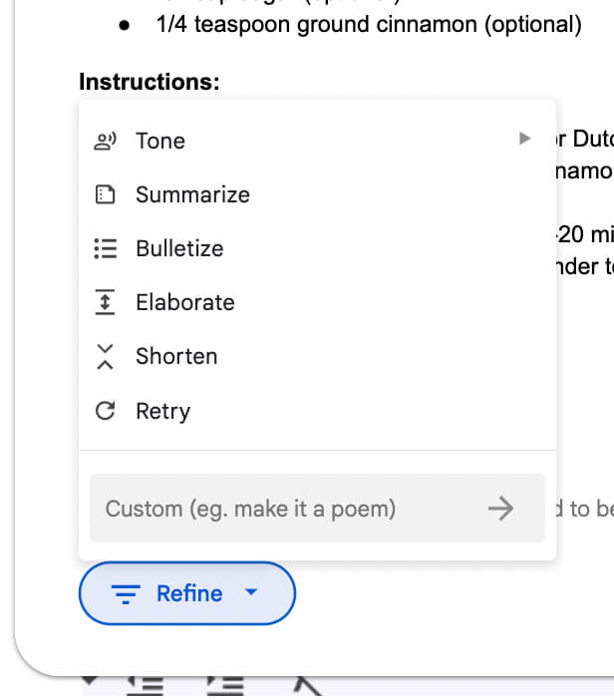Click the Refine button label
Viewport: 614px width, 700px height.
[189, 593]
